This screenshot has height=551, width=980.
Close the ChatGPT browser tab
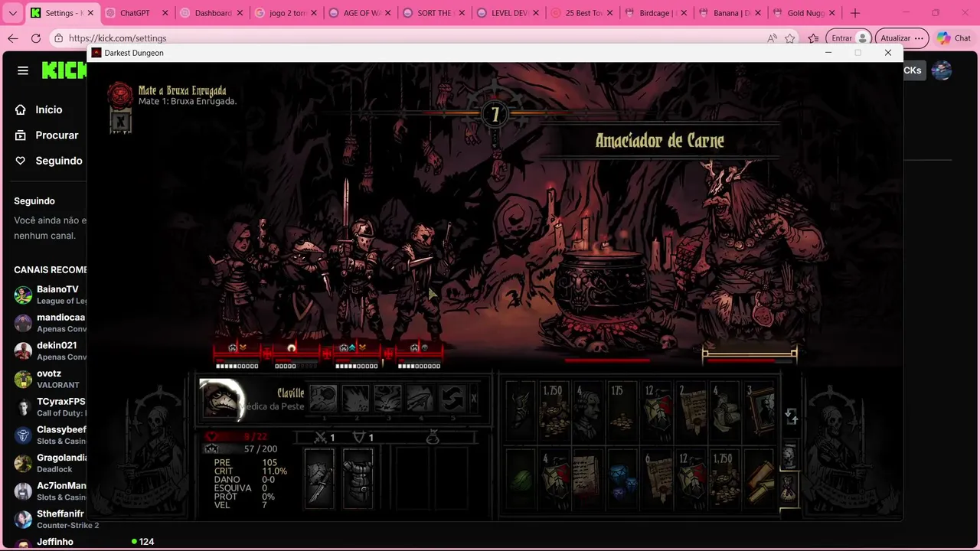[165, 13]
